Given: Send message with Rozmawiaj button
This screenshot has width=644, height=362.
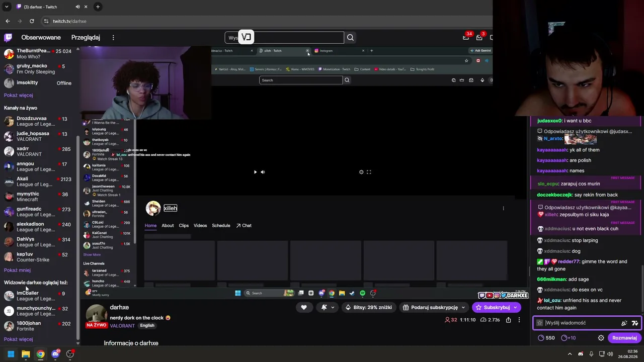Looking at the screenshot, I should pyautogui.click(x=624, y=338).
